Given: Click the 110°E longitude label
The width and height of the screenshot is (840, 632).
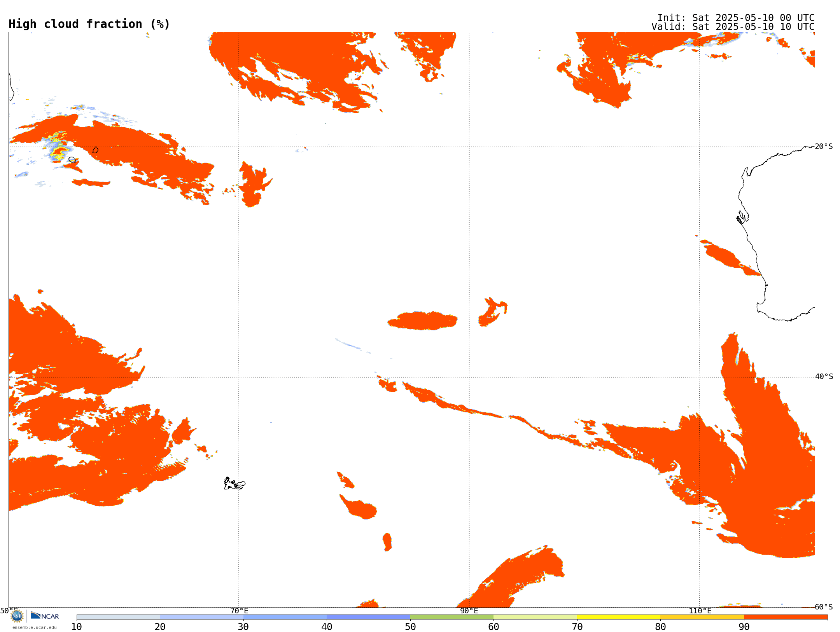Looking at the screenshot, I should [x=700, y=611].
